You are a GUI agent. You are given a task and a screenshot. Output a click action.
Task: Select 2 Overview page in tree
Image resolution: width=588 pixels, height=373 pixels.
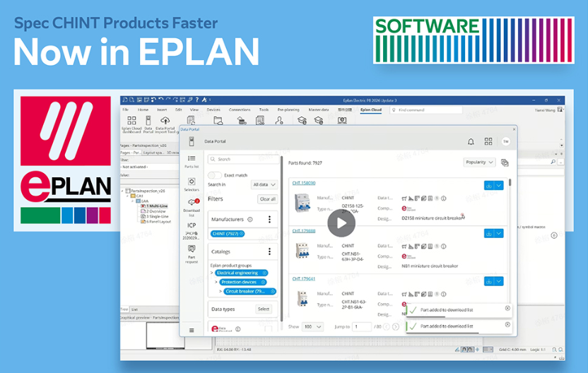point(156,211)
